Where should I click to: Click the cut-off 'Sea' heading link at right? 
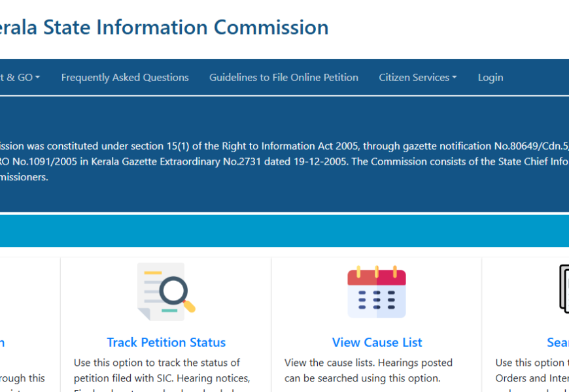click(x=558, y=342)
